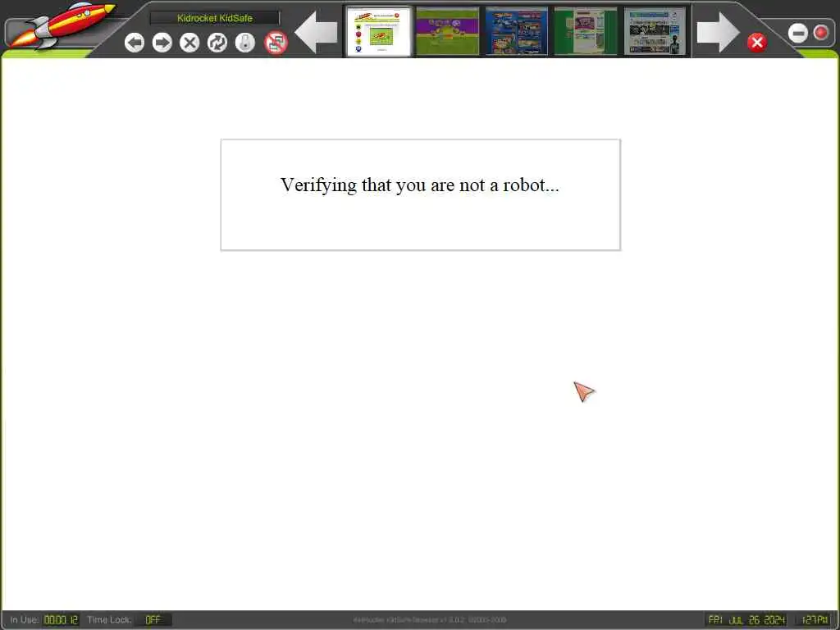Reload the page with refresh icon

coord(217,43)
